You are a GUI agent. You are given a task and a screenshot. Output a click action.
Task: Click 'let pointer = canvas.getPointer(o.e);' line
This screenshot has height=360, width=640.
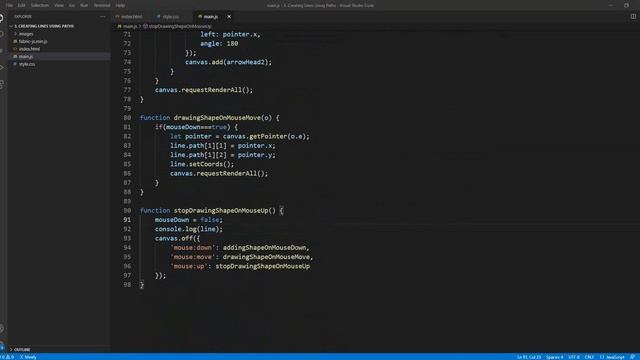(240, 137)
